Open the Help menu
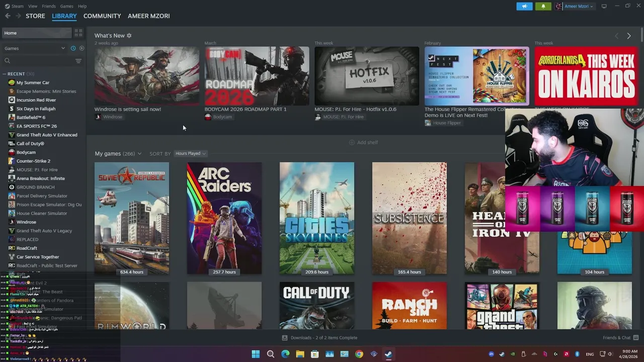 coord(82,6)
